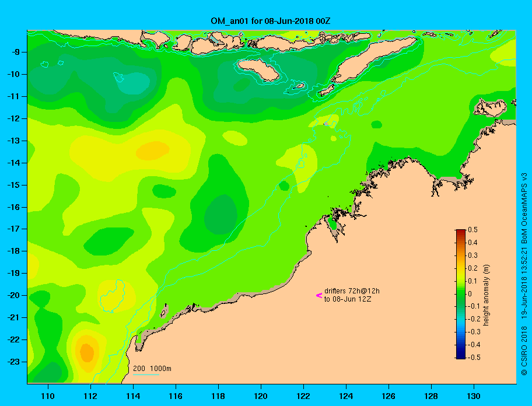This screenshot has height=406, width=532.
Task: Click the colorbar tick label '0.5'
Action: tap(473, 230)
